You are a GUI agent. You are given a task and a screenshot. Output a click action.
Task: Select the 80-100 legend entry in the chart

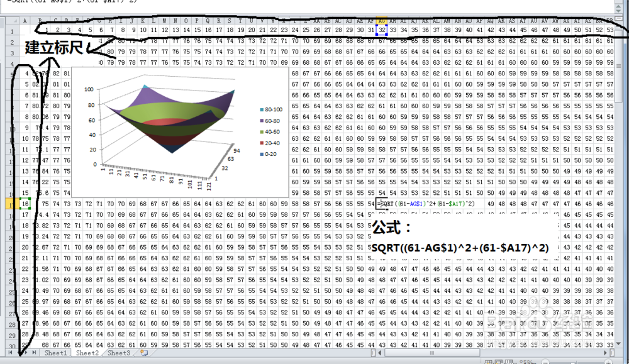coord(271,109)
